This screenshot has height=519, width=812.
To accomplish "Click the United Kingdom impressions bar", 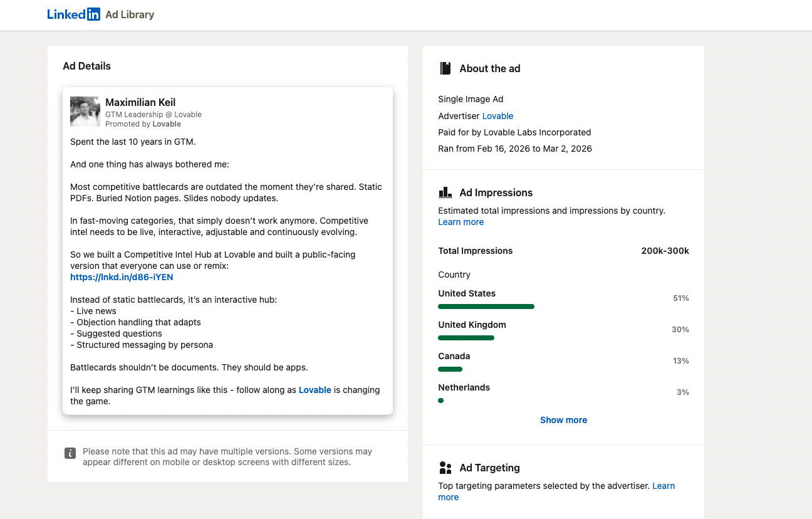I will 466,338.
